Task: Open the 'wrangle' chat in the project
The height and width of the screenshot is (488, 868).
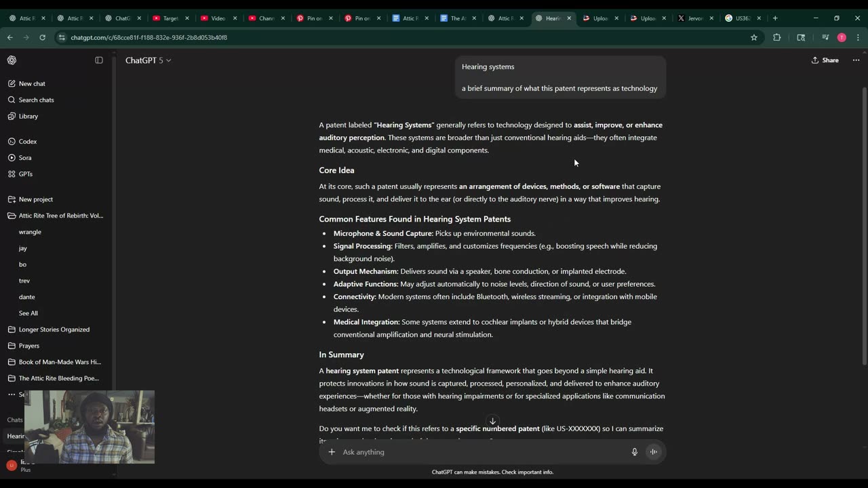Action: click(30, 232)
